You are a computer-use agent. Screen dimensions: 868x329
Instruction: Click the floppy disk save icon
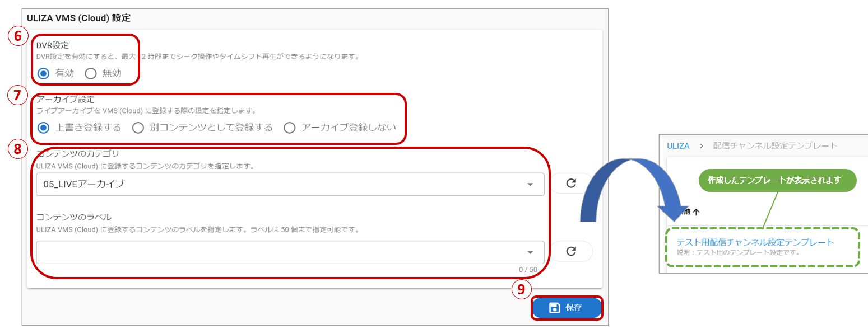tap(554, 307)
